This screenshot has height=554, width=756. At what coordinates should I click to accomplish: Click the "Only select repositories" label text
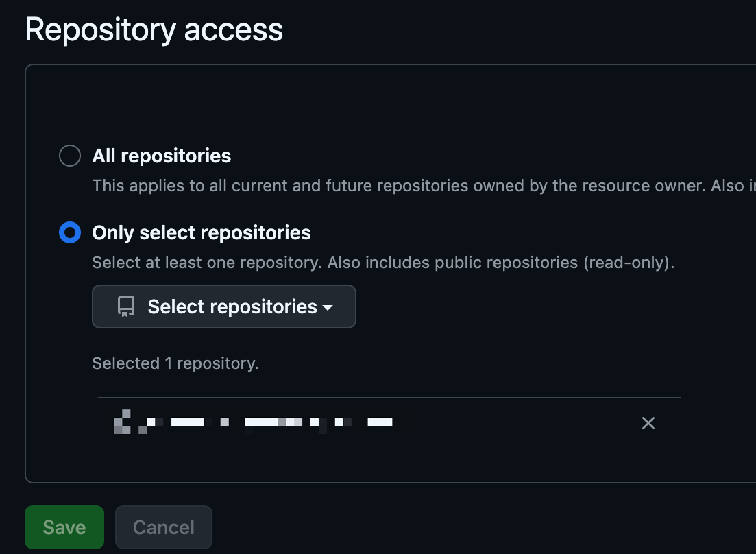click(202, 233)
